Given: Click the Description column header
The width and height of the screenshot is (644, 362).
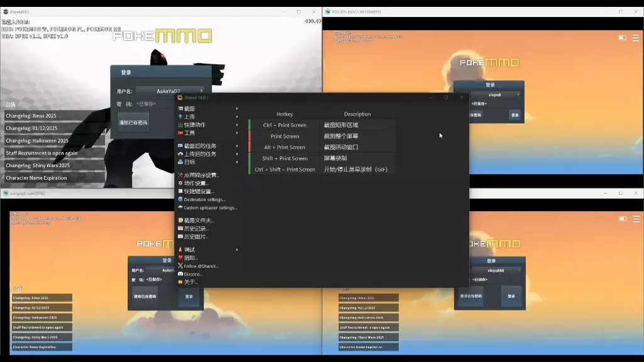Looking at the screenshot, I should pos(357,114).
